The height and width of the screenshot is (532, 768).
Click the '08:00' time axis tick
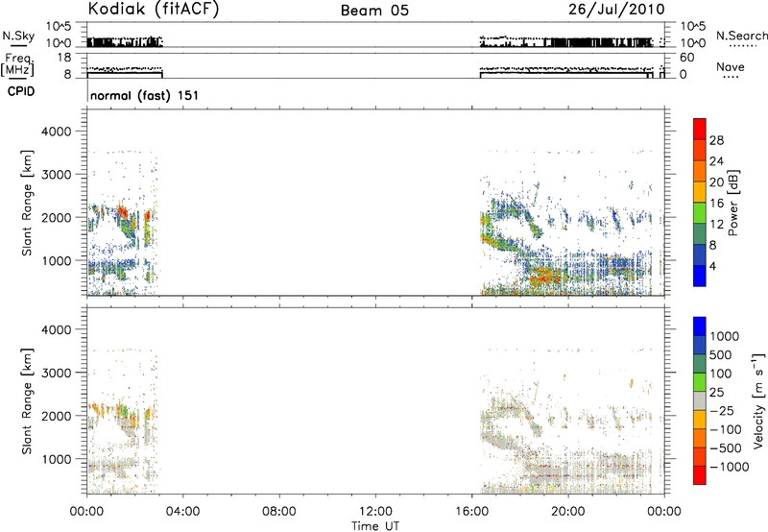[x=278, y=512]
